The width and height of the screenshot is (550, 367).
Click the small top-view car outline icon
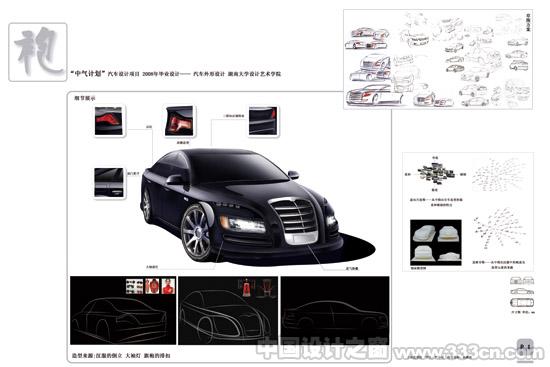click(x=522, y=303)
